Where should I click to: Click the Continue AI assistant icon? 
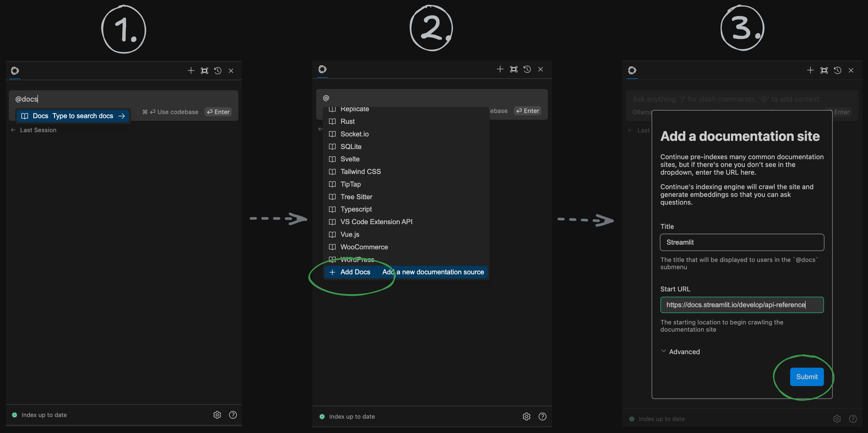coord(14,70)
